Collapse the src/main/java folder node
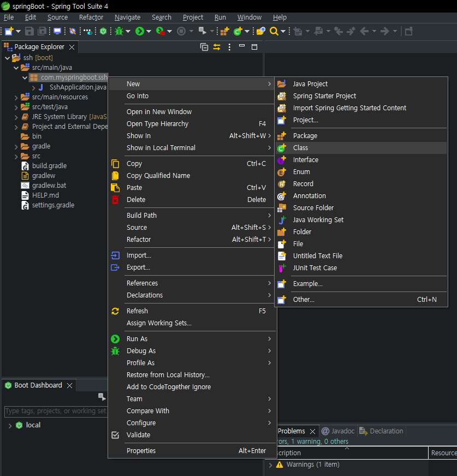 (x=16, y=68)
